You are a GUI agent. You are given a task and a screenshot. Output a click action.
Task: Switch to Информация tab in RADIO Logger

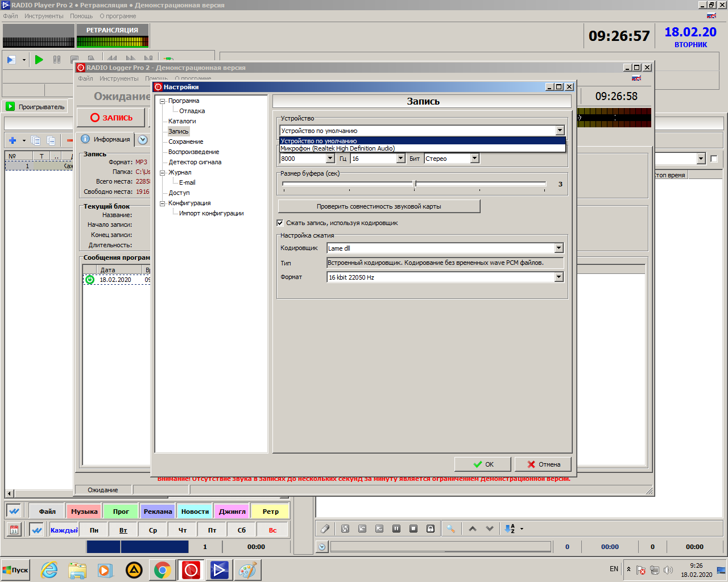click(106, 139)
